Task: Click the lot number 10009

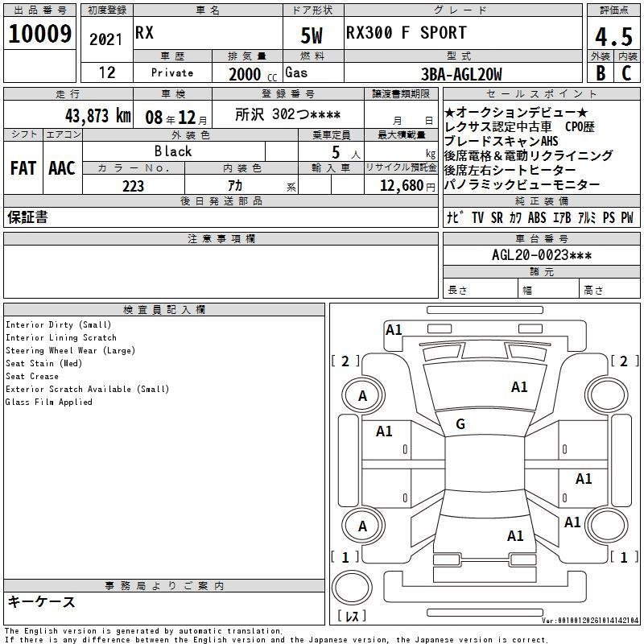Action: [39, 34]
